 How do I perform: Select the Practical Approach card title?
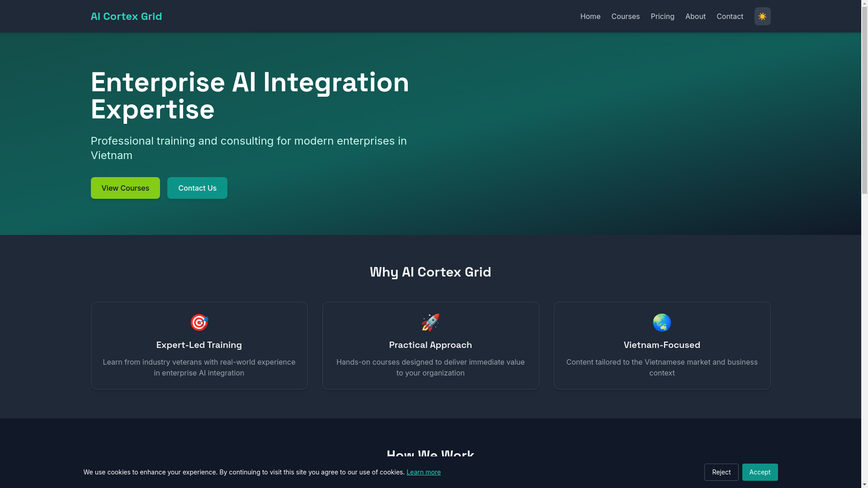[x=430, y=345]
